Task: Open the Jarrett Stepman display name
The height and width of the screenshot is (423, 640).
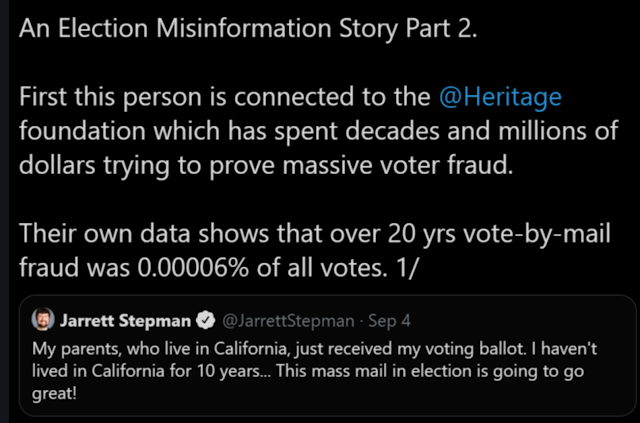Action: coord(125,321)
